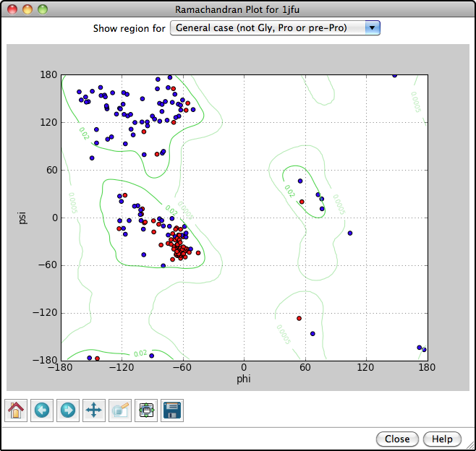Open Help for the Ramachandran plot
The width and height of the screenshot is (476, 451).
click(x=442, y=439)
